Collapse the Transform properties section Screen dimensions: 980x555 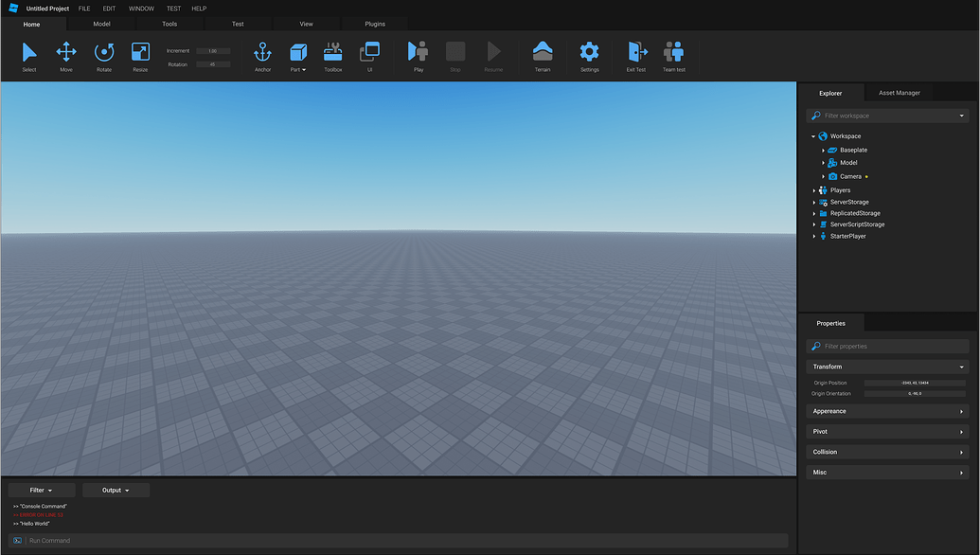click(x=963, y=366)
